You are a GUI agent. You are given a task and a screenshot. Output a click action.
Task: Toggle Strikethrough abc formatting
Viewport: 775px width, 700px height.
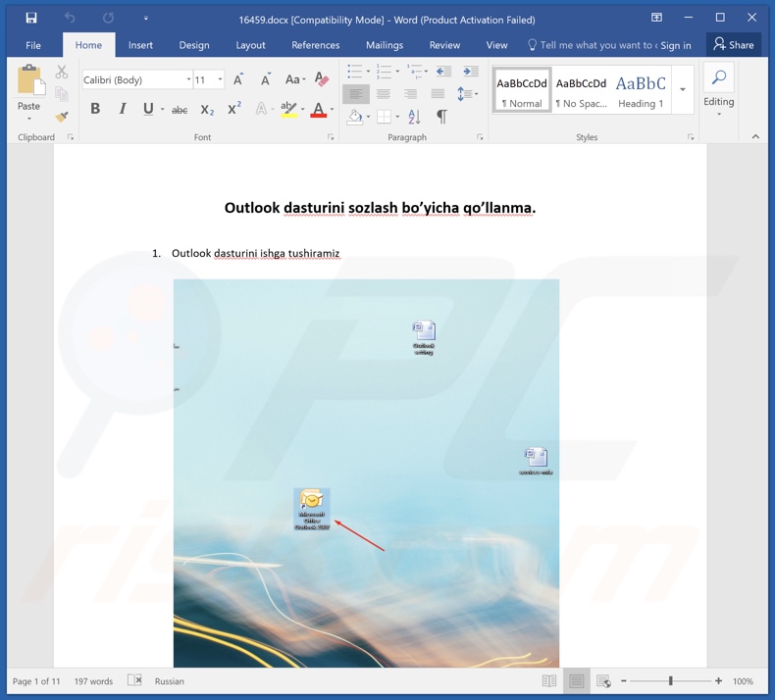pyautogui.click(x=179, y=110)
